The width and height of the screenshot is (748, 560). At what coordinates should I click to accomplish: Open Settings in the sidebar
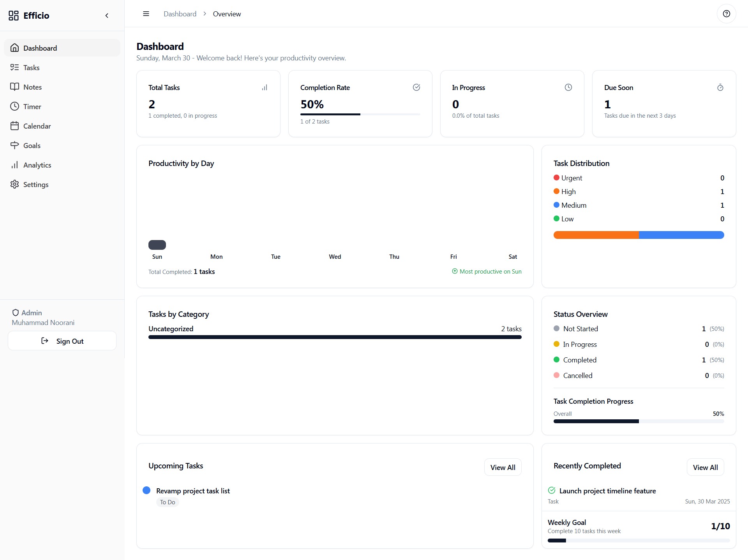(x=62, y=184)
